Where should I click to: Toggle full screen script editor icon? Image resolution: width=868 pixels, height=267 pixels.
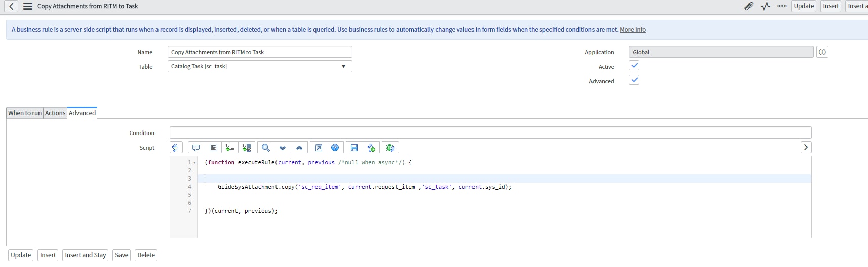click(x=319, y=147)
